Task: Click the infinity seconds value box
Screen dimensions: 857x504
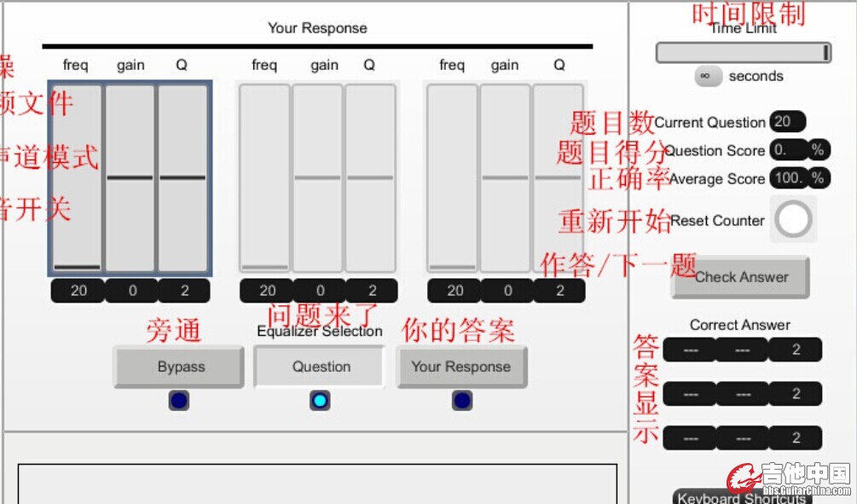Action: (x=707, y=76)
